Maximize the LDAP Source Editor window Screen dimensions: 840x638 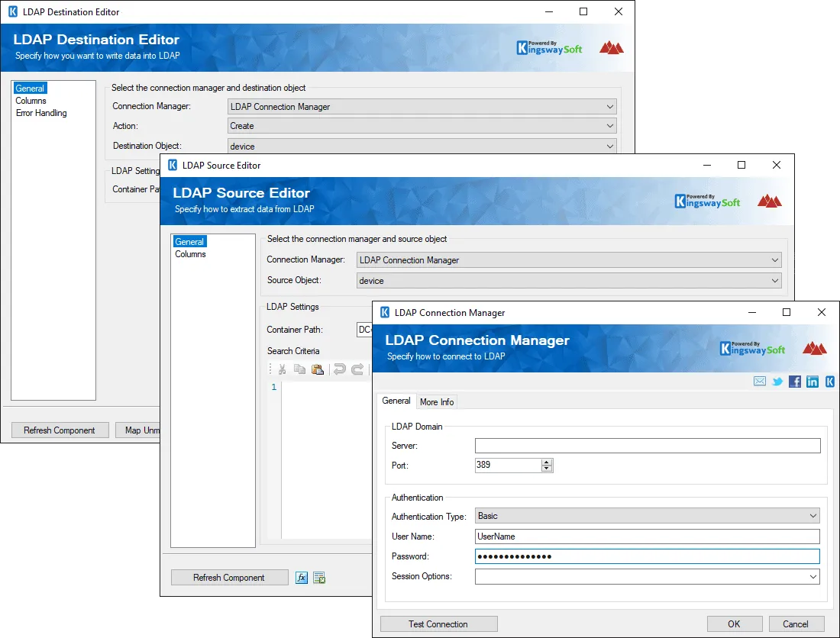741,165
